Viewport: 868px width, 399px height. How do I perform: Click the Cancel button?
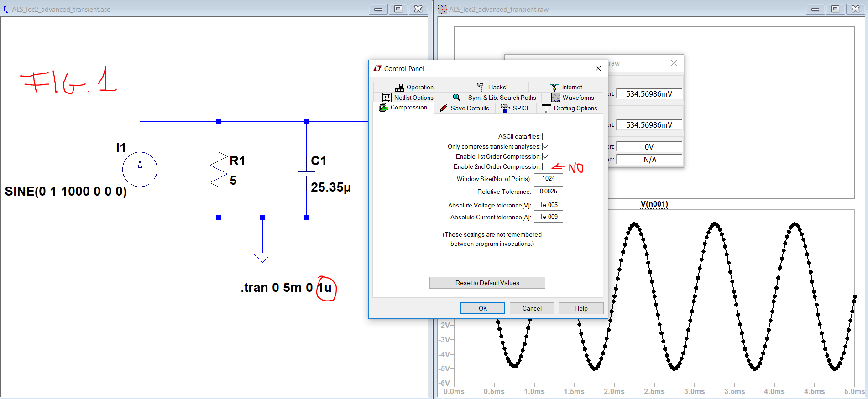[x=532, y=308]
